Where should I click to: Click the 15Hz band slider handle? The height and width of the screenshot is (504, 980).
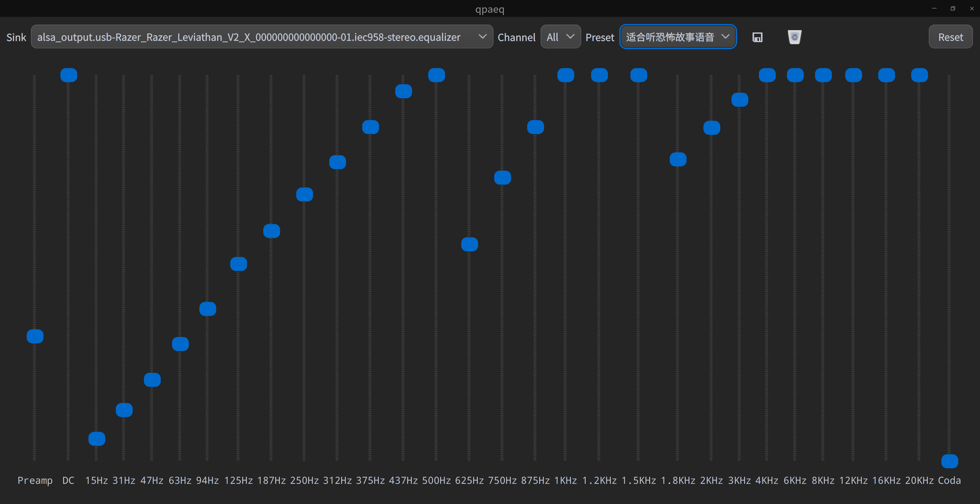coord(97,439)
